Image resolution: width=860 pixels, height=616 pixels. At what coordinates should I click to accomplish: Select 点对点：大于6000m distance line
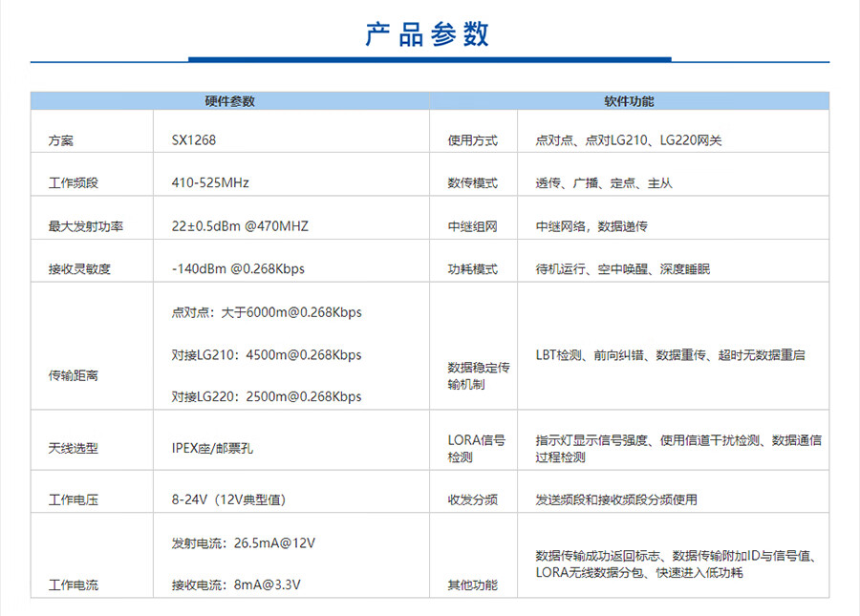267,312
